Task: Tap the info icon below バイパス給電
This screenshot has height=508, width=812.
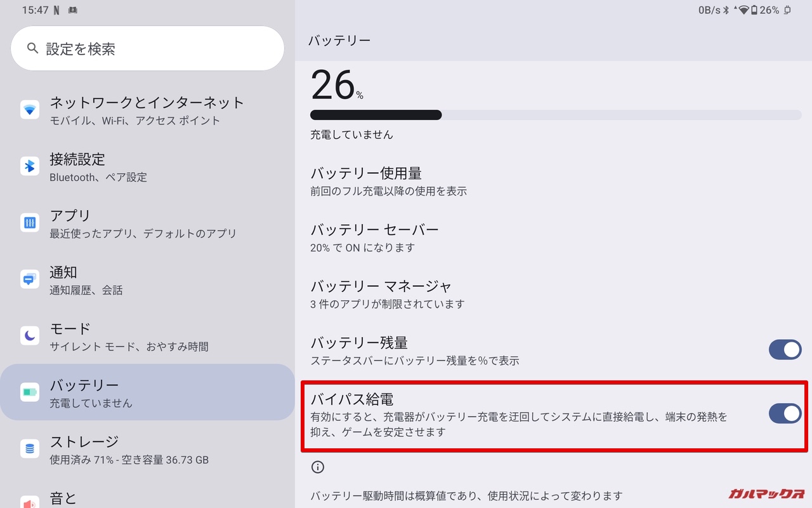Action: (x=318, y=467)
